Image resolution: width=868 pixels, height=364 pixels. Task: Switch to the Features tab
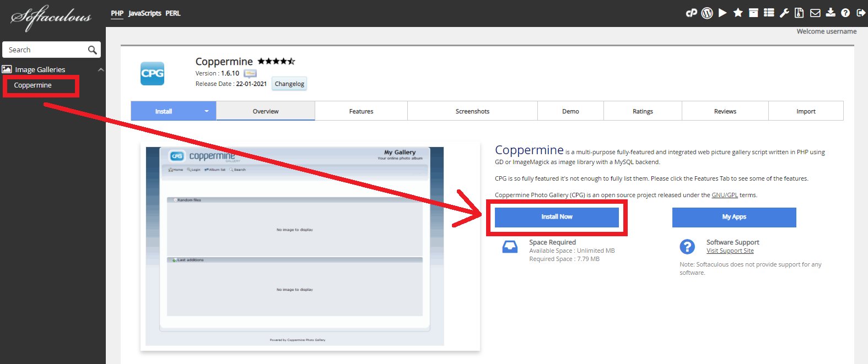click(x=361, y=111)
